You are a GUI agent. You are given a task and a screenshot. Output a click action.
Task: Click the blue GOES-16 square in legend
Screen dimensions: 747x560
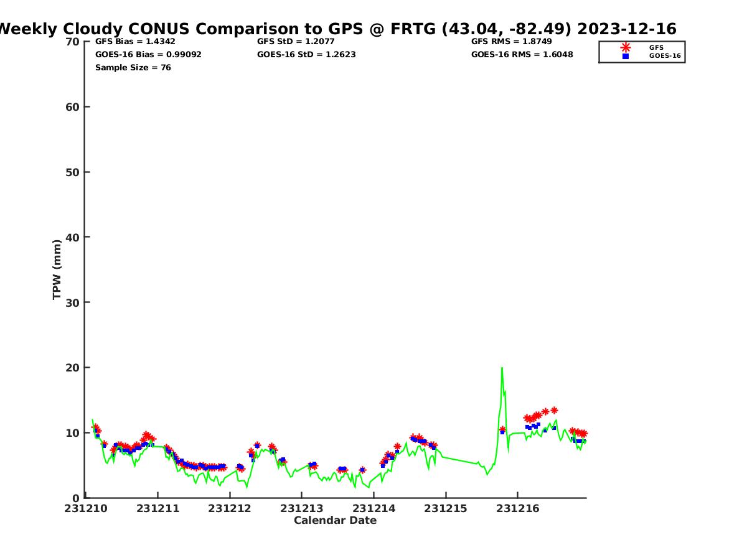pyautogui.click(x=625, y=56)
